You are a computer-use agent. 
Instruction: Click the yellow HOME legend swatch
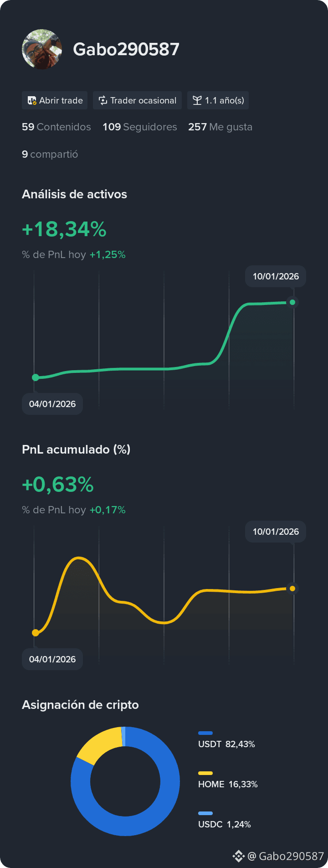pyautogui.click(x=205, y=773)
